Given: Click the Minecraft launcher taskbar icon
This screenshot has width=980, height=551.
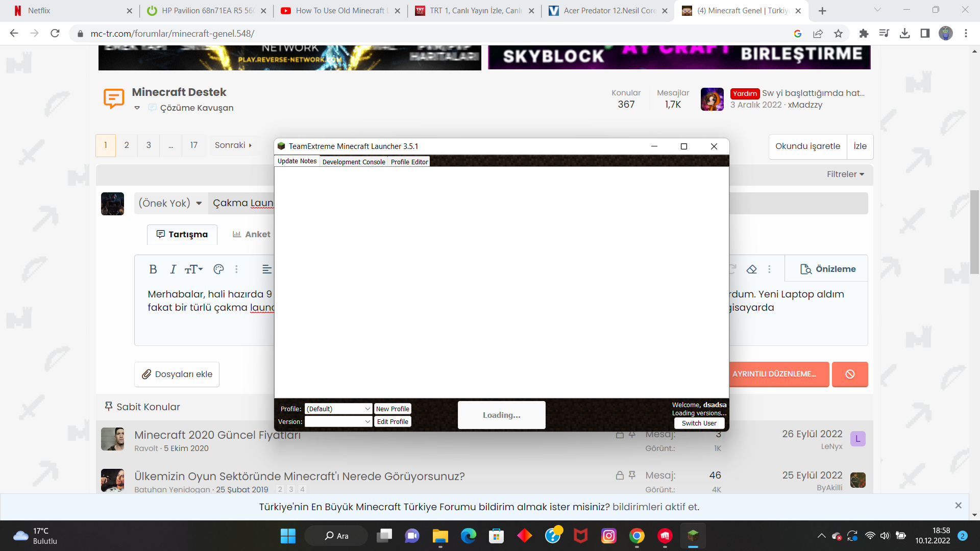Looking at the screenshot, I should tap(693, 536).
